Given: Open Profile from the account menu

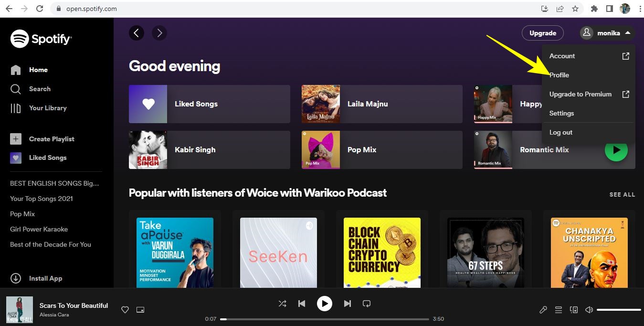Looking at the screenshot, I should (559, 75).
